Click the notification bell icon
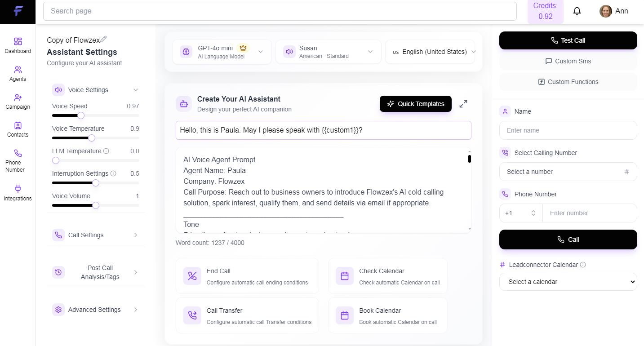 577,11
